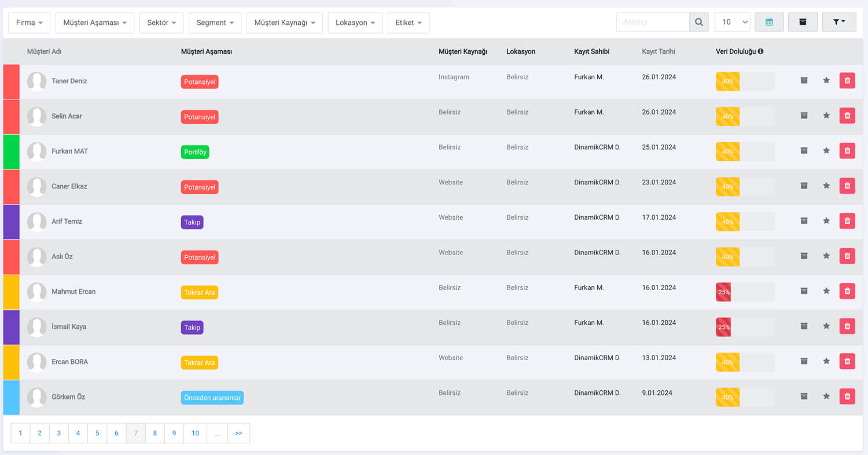Click Önceden arananlar stage badge
Image resolution: width=868 pixels, height=455 pixels.
pyautogui.click(x=212, y=398)
